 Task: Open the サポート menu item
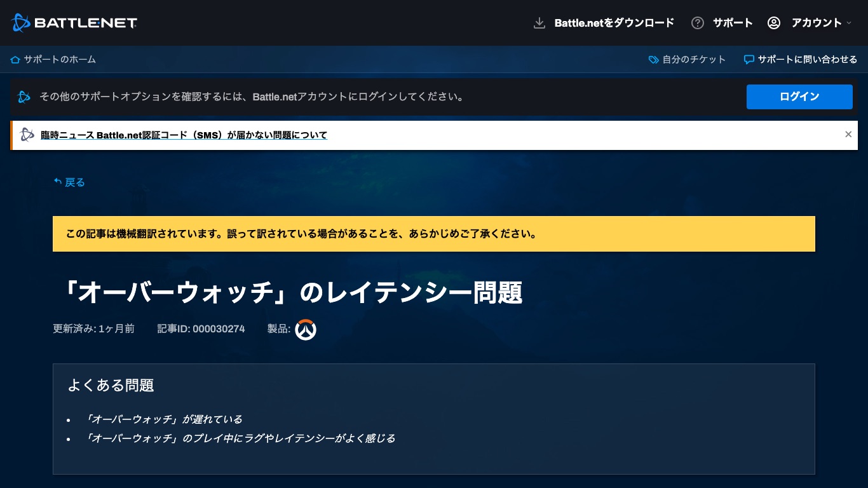click(x=733, y=23)
